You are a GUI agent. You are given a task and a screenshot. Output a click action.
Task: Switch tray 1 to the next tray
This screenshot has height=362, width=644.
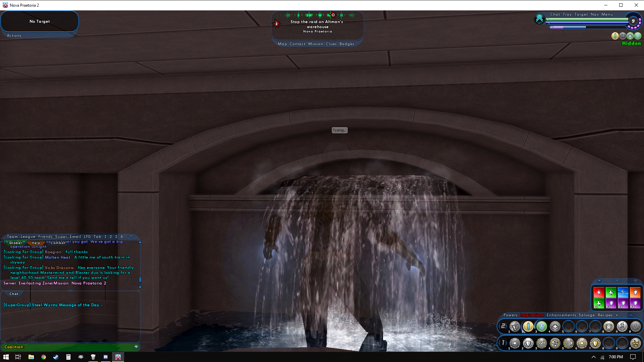coord(506,343)
